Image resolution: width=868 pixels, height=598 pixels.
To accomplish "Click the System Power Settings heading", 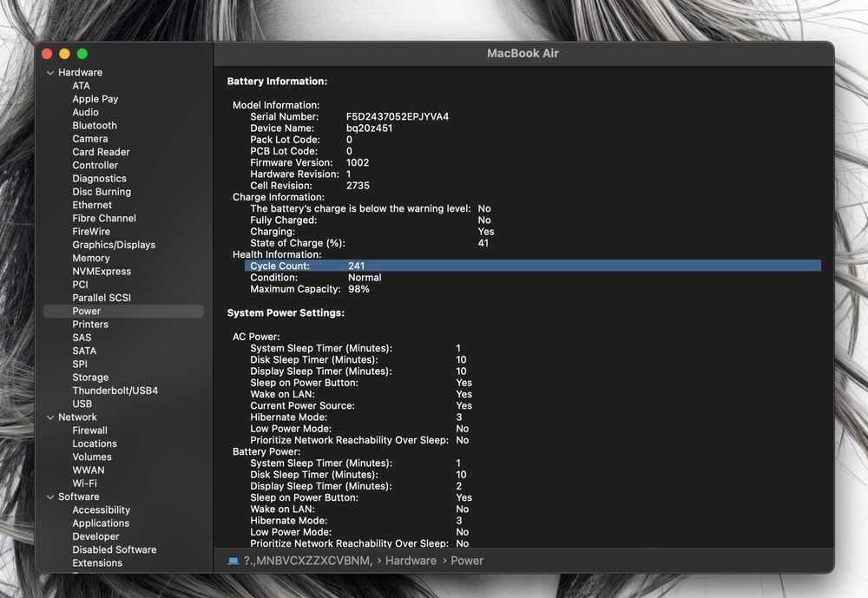I will pyautogui.click(x=286, y=313).
